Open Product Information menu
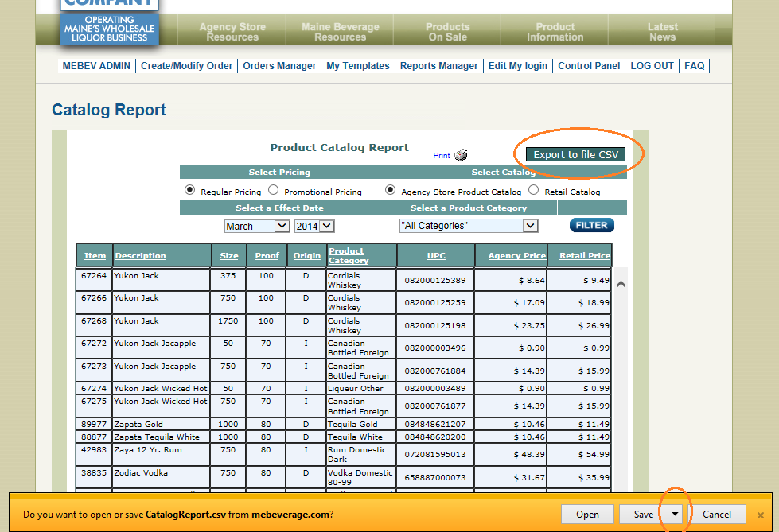The image size is (779, 532). (555, 32)
